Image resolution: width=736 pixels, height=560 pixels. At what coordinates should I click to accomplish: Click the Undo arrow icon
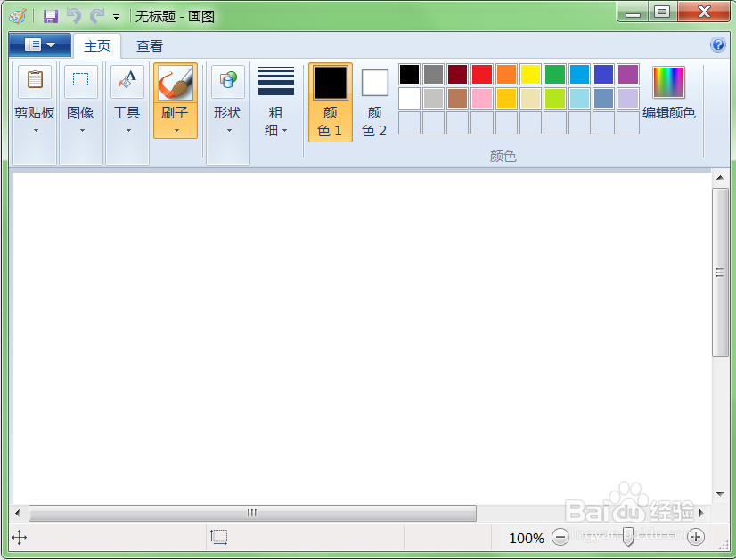pos(73,16)
